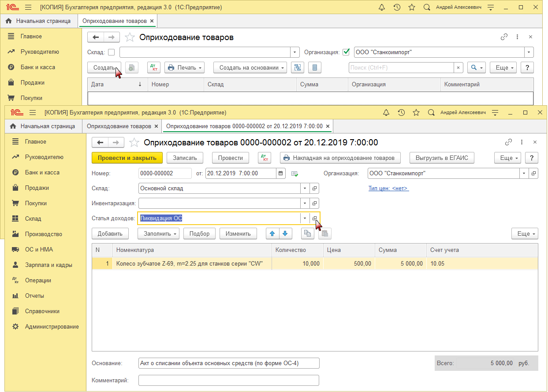The width and height of the screenshot is (548, 392).
Task: Click the Провести button in document window
Action: tap(231, 158)
